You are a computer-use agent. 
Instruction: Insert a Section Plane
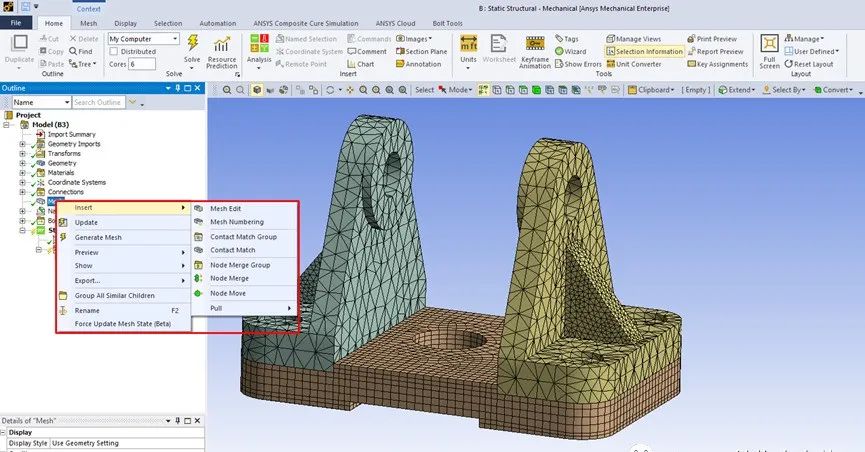421,51
